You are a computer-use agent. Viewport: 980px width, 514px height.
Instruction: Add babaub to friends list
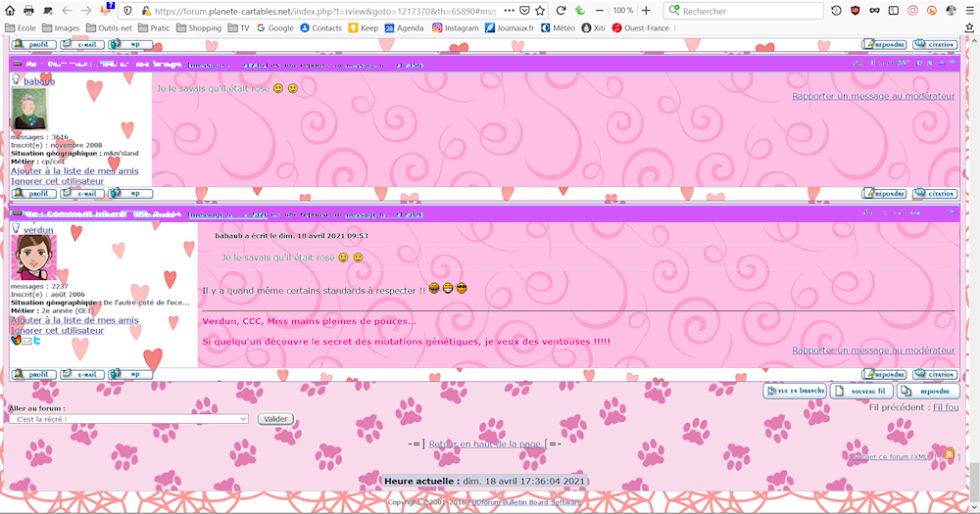tap(74, 170)
